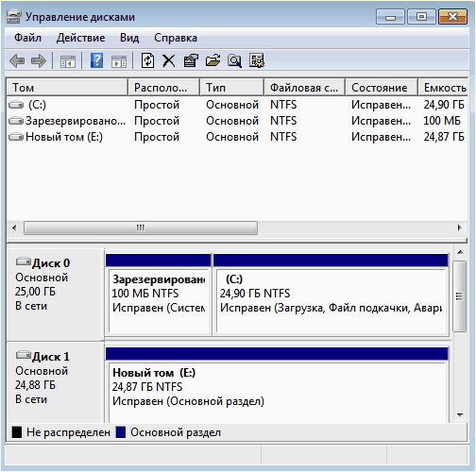Viewport: 476px width, 472px height.
Task: Open the Справка menu
Action: pos(176,38)
